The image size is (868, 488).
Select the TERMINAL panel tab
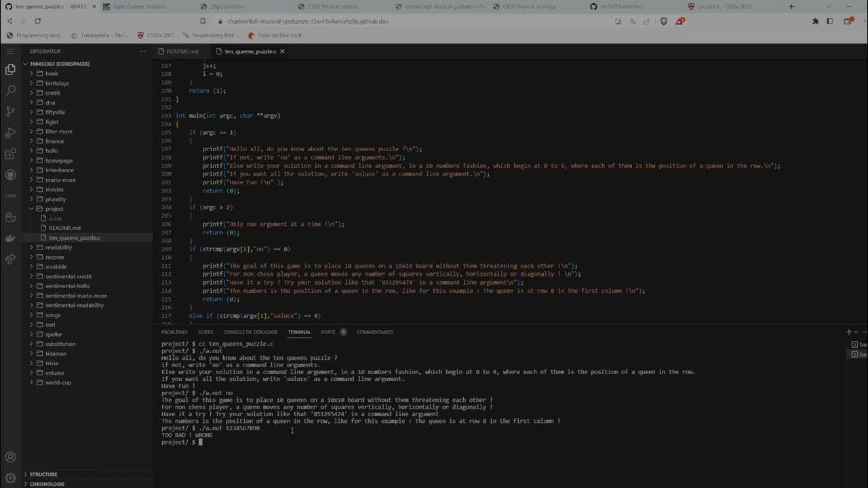(x=299, y=332)
